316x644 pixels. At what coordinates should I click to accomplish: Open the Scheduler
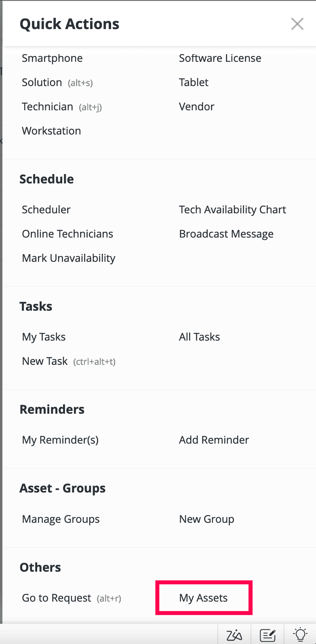pos(46,210)
